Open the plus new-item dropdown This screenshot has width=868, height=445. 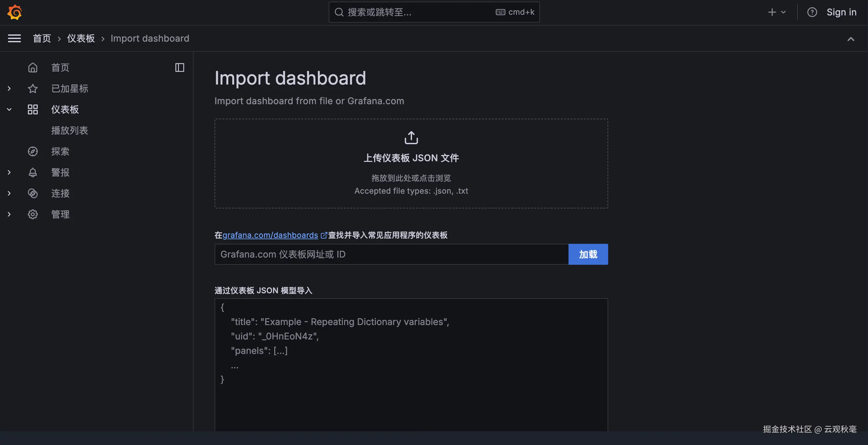click(x=776, y=12)
